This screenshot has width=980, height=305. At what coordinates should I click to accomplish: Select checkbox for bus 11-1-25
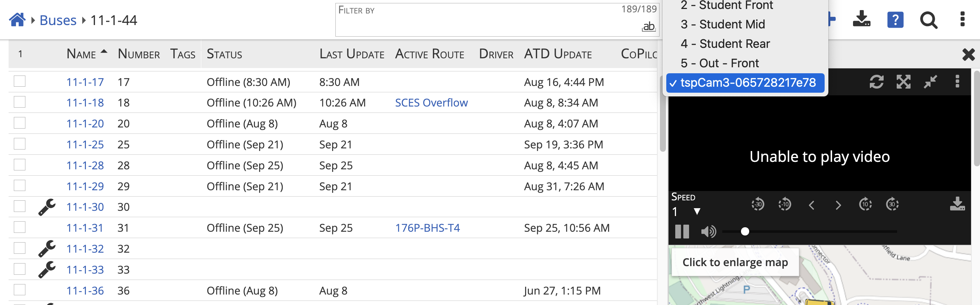(20, 144)
